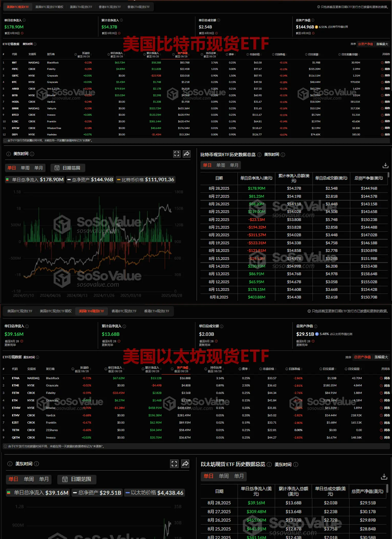Switch Bitcoin chart to 单周 view

[x=25, y=168]
